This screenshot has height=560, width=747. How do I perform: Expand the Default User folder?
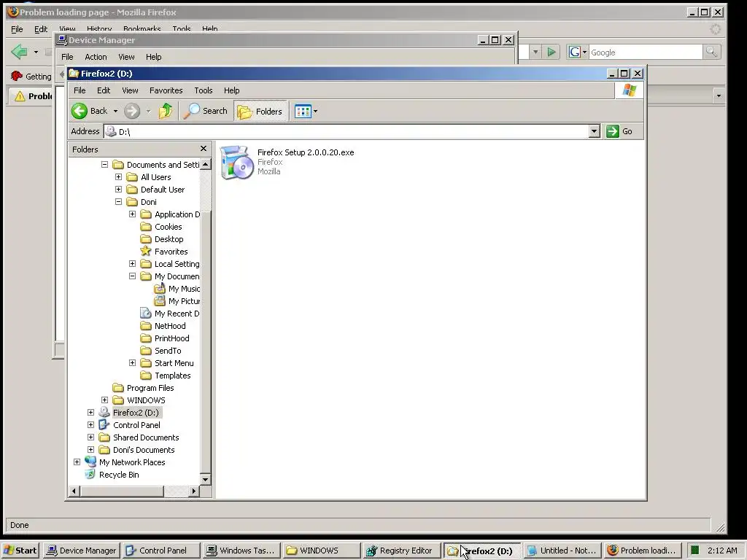pos(119,190)
